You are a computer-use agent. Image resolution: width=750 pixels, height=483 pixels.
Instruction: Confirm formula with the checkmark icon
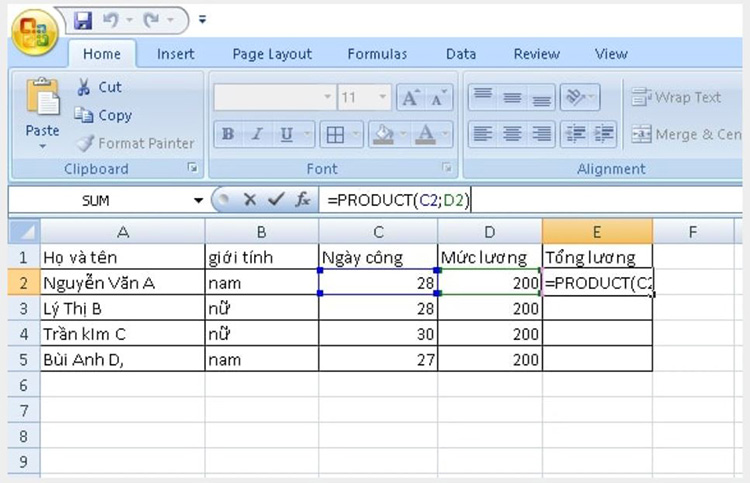click(x=276, y=199)
